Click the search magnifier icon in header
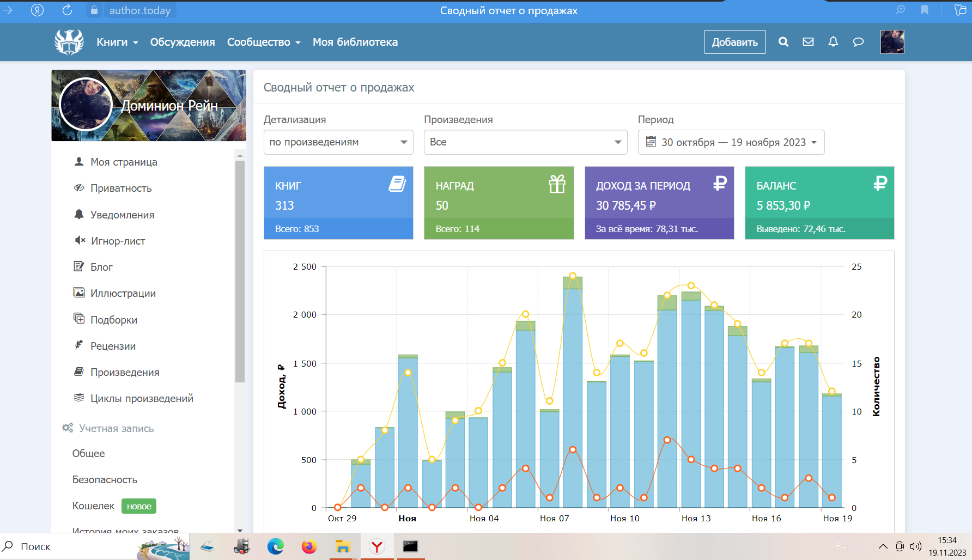Image resolution: width=972 pixels, height=560 pixels. pyautogui.click(x=783, y=42)
